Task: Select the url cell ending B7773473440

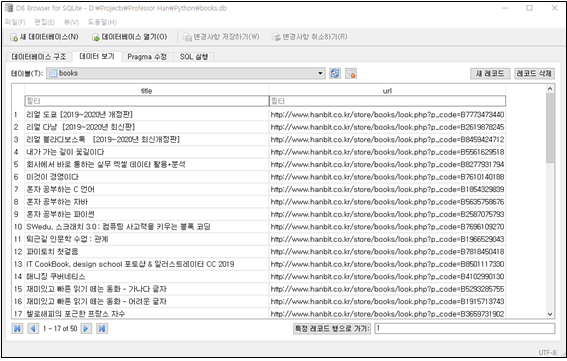Action: tap(387, 115)
